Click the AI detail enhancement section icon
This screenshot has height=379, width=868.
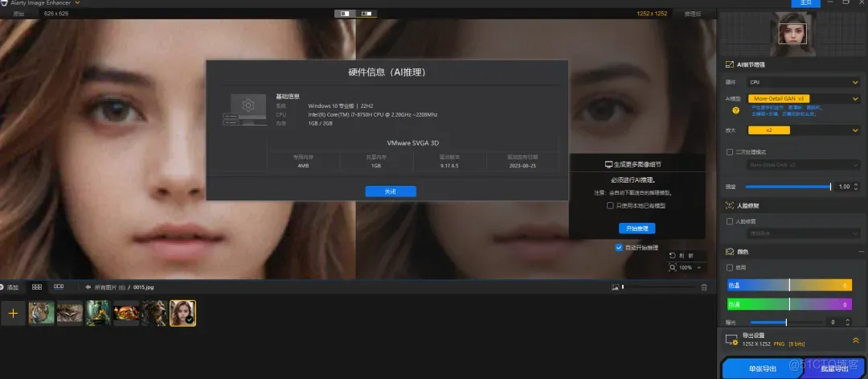730,64
